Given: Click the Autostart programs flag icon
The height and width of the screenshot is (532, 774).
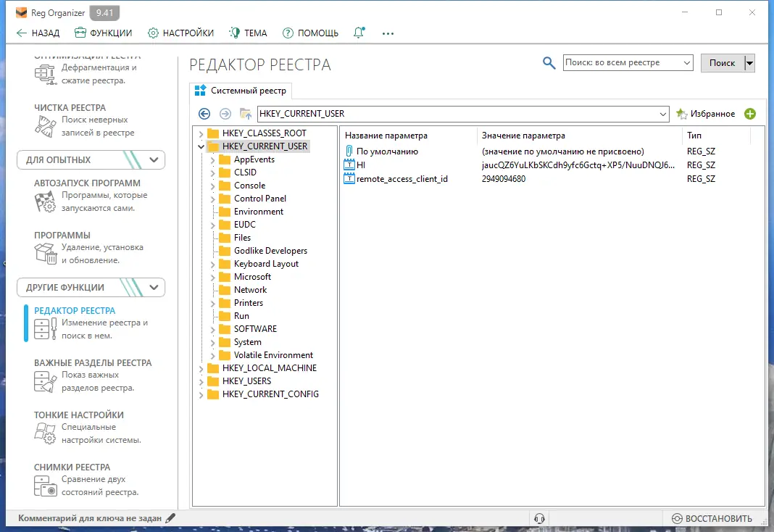Looking at the screenshot, I should click(x=46, y=201).
